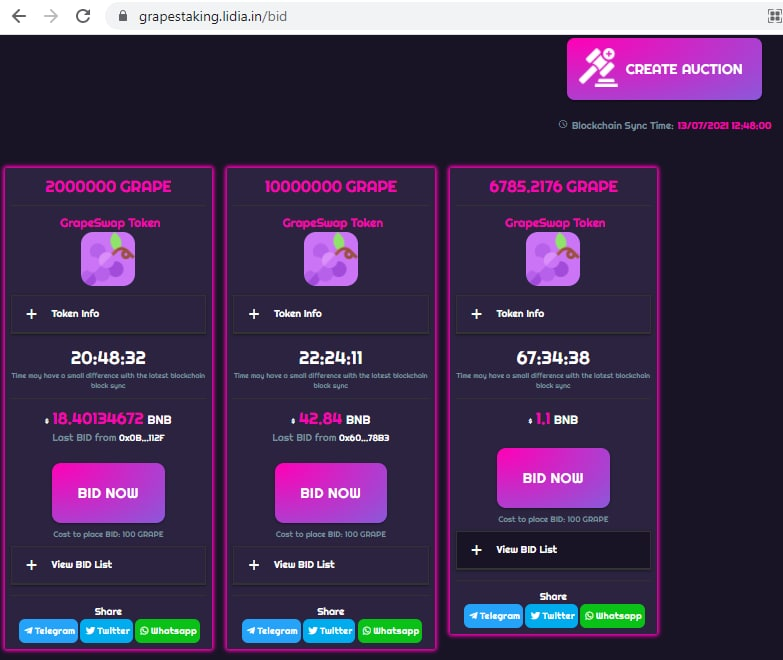Share 6785.2176 GRAPE auction on Twitter
Screen dimensions: 783x660
552,616
